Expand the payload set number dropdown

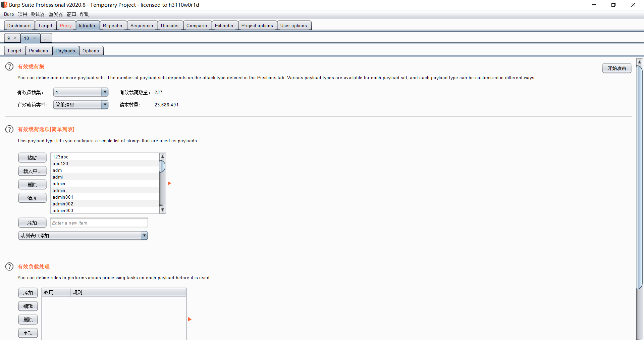tap(105, 92)
